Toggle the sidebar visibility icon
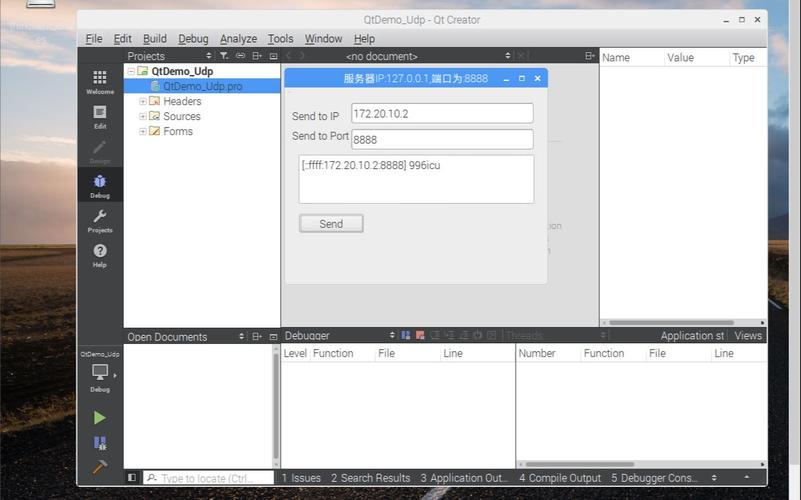The width and height of the screenshot is (801, 500). (132, 478)
